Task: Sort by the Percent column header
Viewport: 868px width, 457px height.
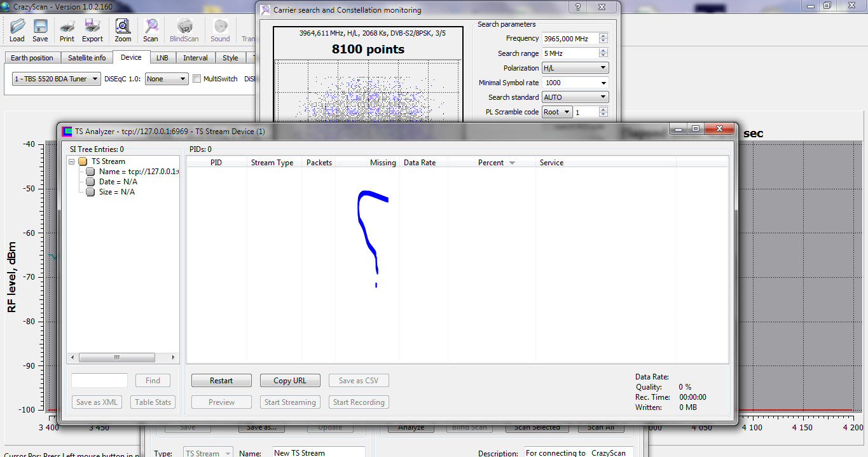Action: pos(491,163)
